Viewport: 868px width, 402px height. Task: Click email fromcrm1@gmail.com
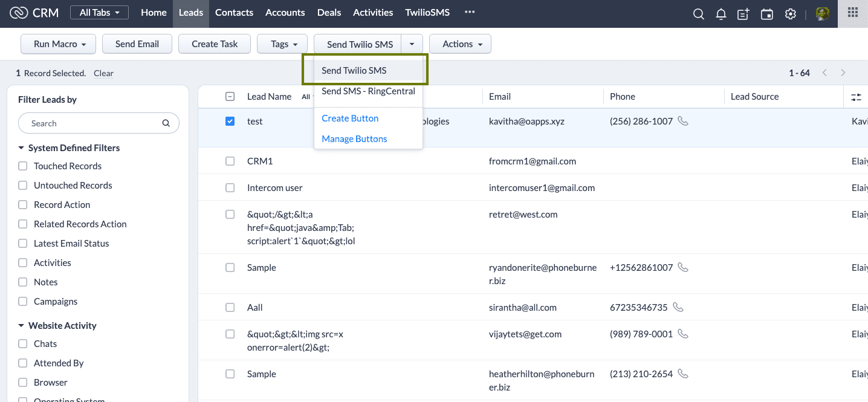pos(533,161)
